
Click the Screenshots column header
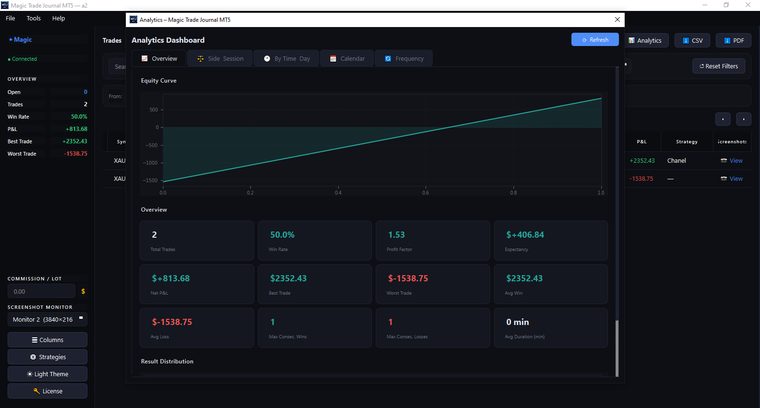(732, 141)
